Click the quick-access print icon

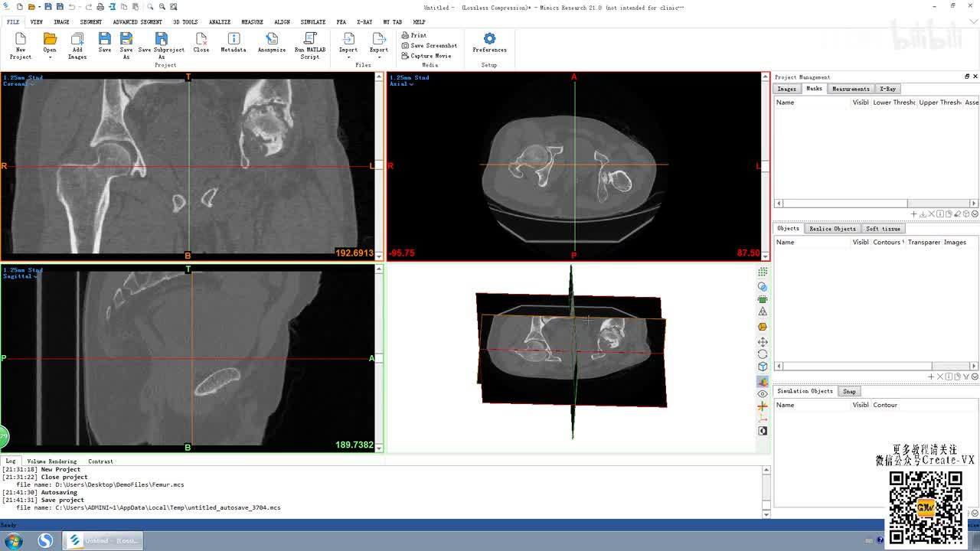[100, 7]
